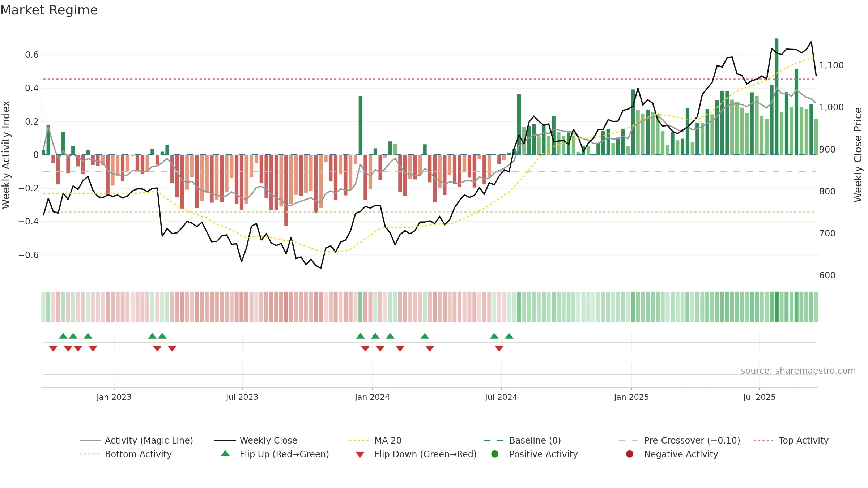Click the Market Regime chart title
The image size is (868, 488).
click(x=49, y=10)
